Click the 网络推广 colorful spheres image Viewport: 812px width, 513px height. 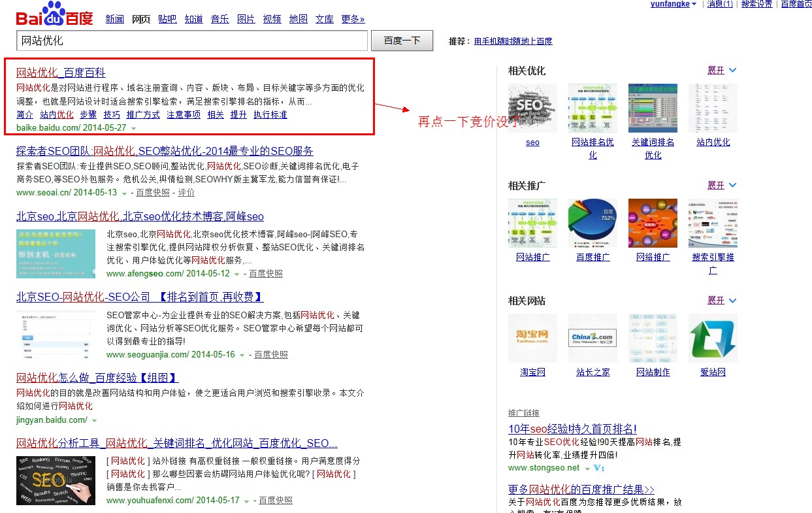(653, 223)
